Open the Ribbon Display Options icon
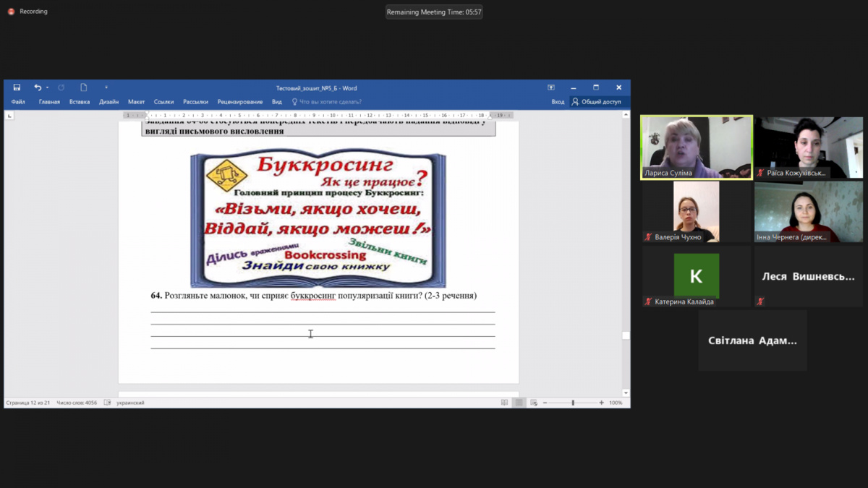This screenshot has height=488, width=868. tap(550, 87)
